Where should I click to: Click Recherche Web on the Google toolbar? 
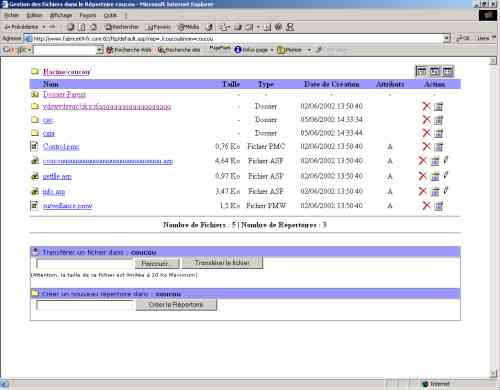point(129,50)
